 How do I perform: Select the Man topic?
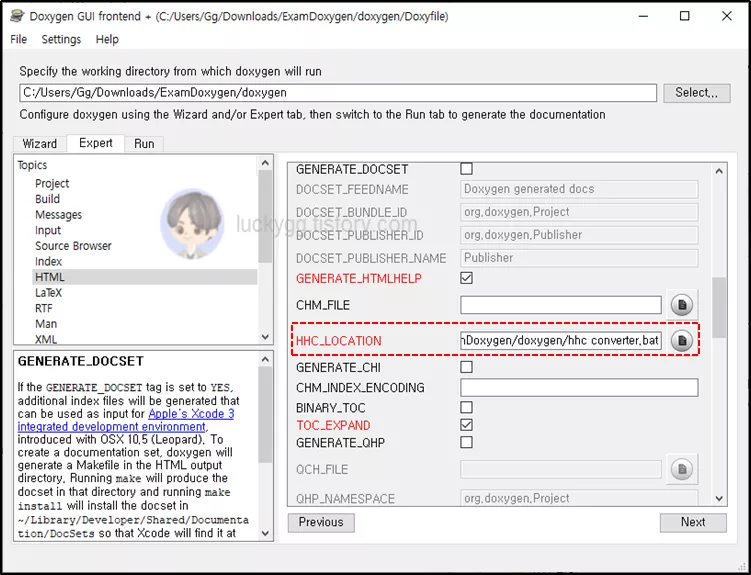(46, 324)
